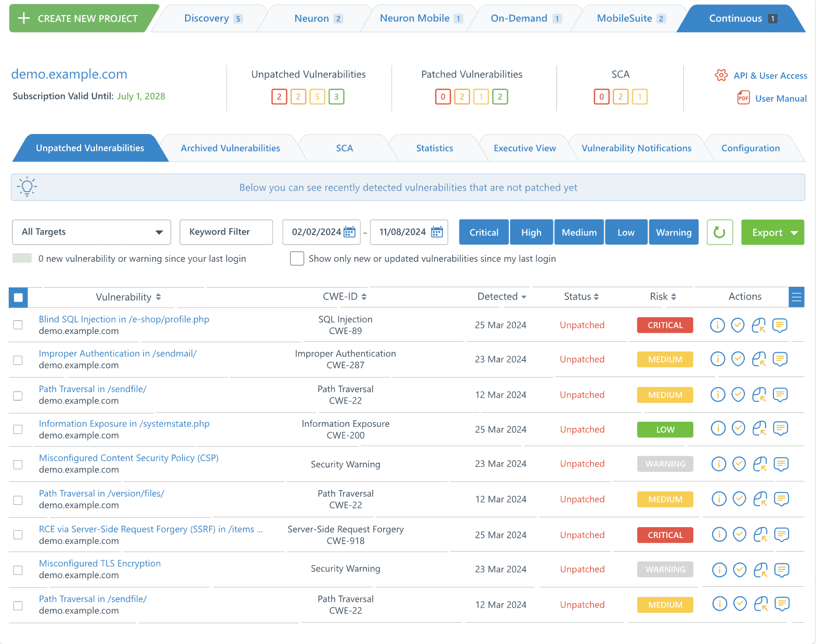Click the column menu icon beside Actions
This screenshot has height=644, width=816.
pyautogui.click(x=796, y=297)
